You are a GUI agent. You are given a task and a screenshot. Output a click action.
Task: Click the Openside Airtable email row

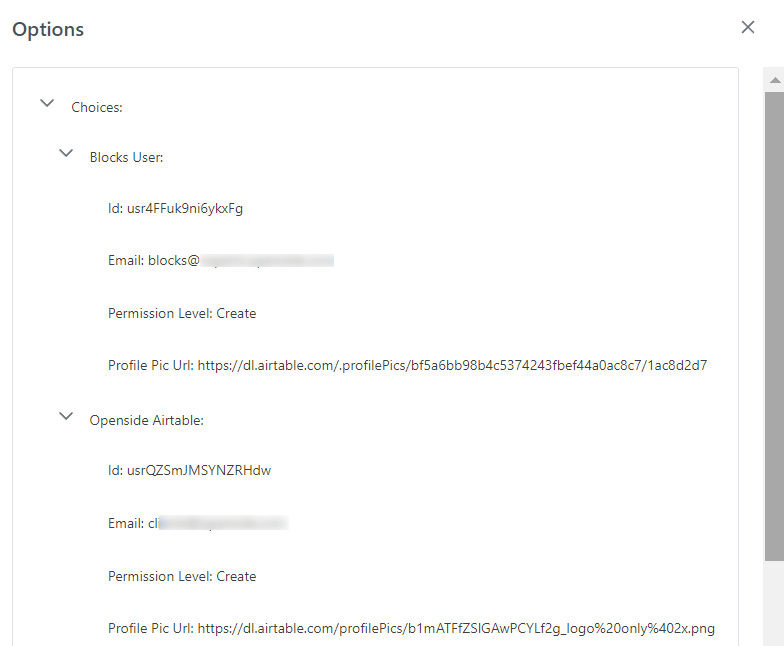[x=197, y=523]
